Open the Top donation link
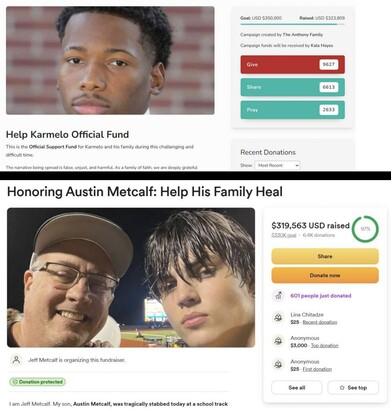Screen dimensions: 391x409 click(324, 346)
